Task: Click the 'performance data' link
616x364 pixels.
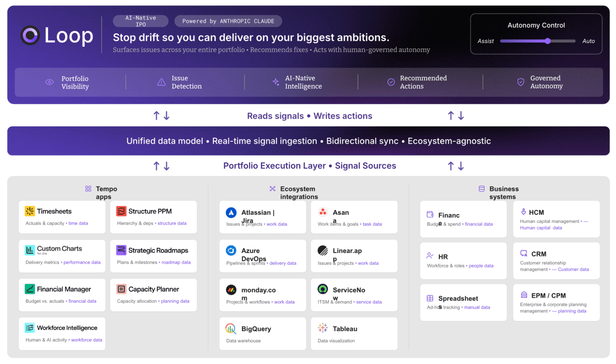Action: pos(82,262)
